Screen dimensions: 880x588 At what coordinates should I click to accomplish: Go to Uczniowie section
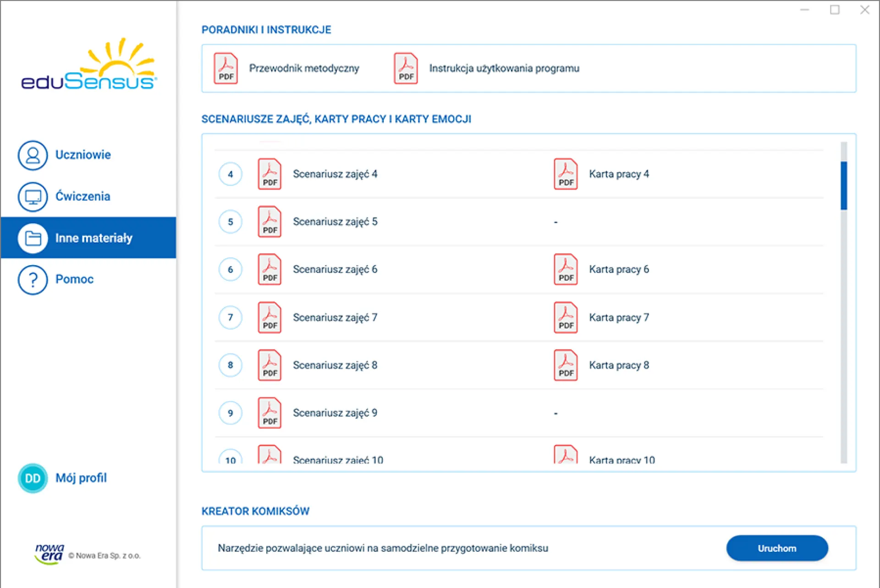point(83,155)
